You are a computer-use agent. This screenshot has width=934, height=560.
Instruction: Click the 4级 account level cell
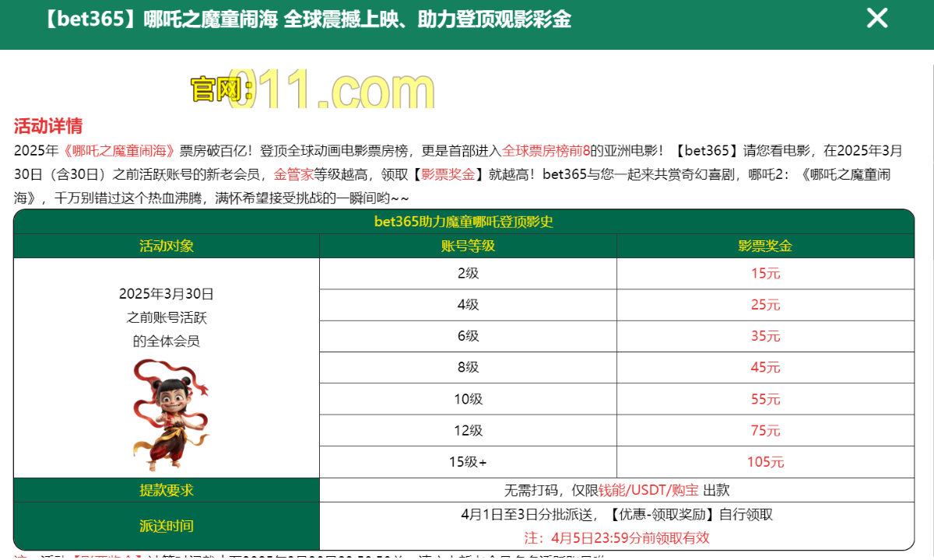tap(468, 305)
